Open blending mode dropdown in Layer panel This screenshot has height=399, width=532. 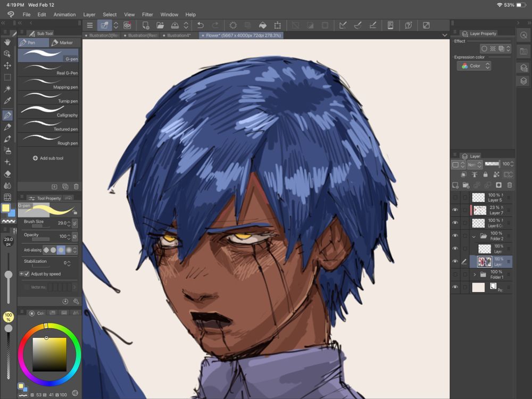tap(475, 164)
